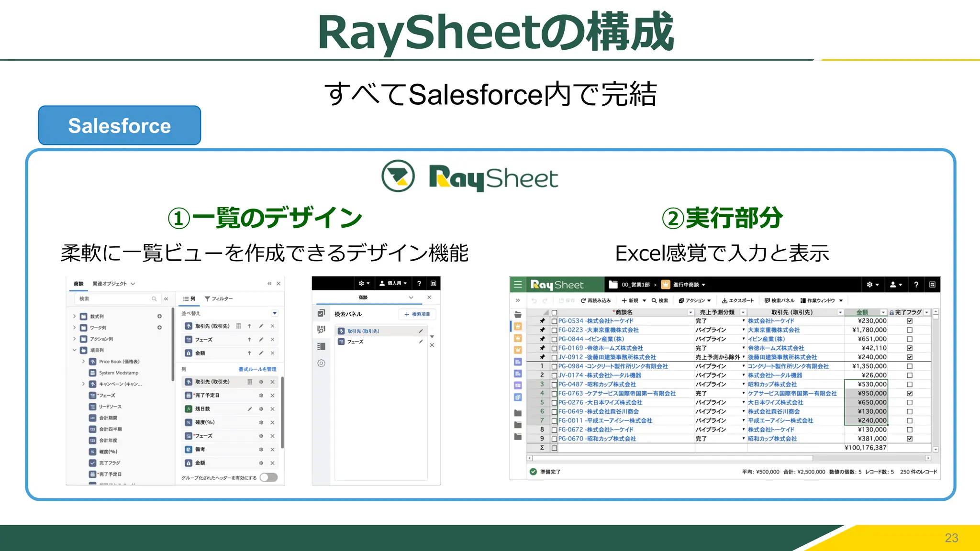Click the 検索 field in design panel
980x551 pixels.
[x=118, y=298]
